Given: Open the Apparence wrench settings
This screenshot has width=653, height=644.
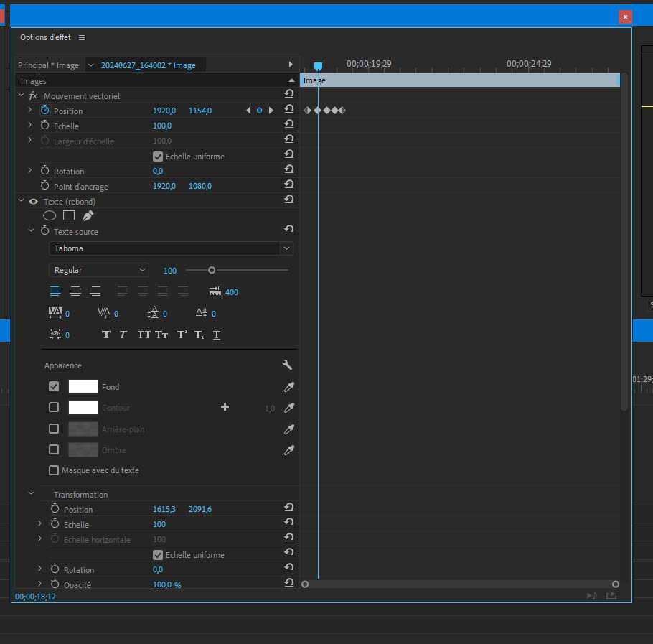Looking at the screenshot, I should (x=288, y=365).
